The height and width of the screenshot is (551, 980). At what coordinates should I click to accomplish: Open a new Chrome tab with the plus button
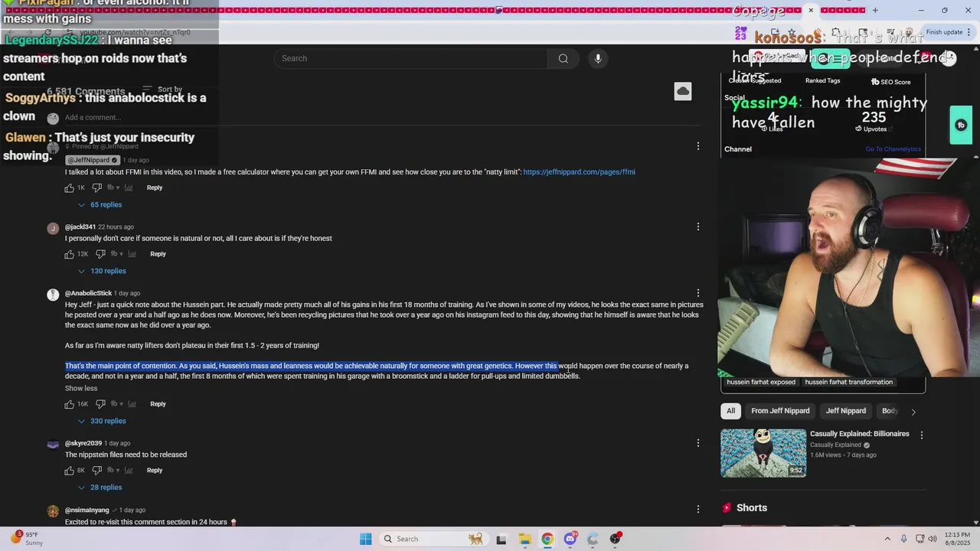875,11
